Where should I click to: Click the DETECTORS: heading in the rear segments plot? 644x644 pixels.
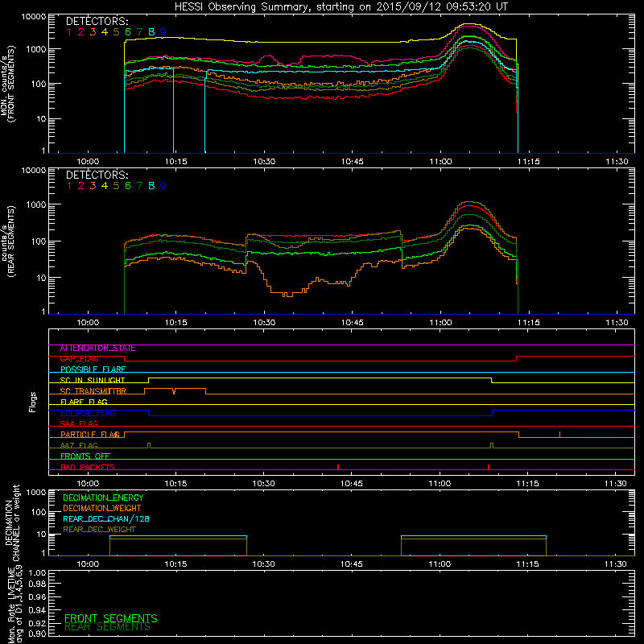coord(97,175)
